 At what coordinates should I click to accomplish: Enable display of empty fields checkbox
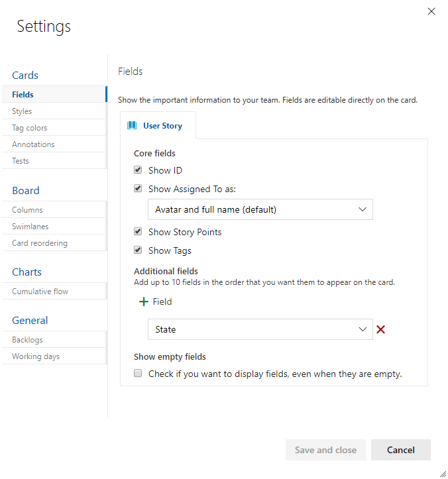(x=138, y=373)
